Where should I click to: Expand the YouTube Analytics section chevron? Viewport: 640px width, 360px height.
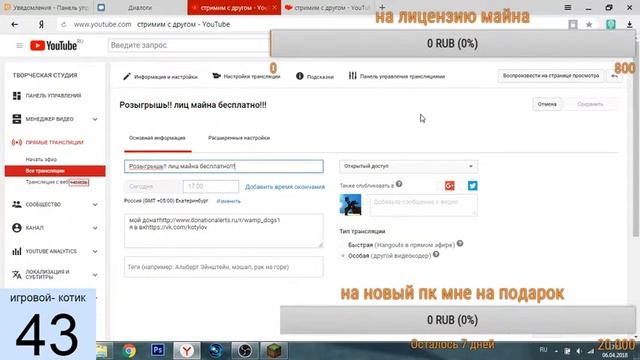(x=95, y=251)
